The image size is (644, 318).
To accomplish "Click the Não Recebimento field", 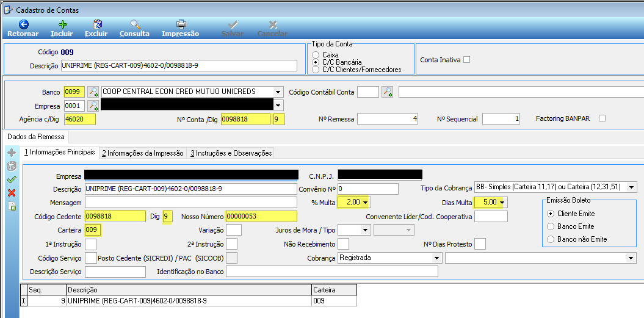I will point(343,244).
